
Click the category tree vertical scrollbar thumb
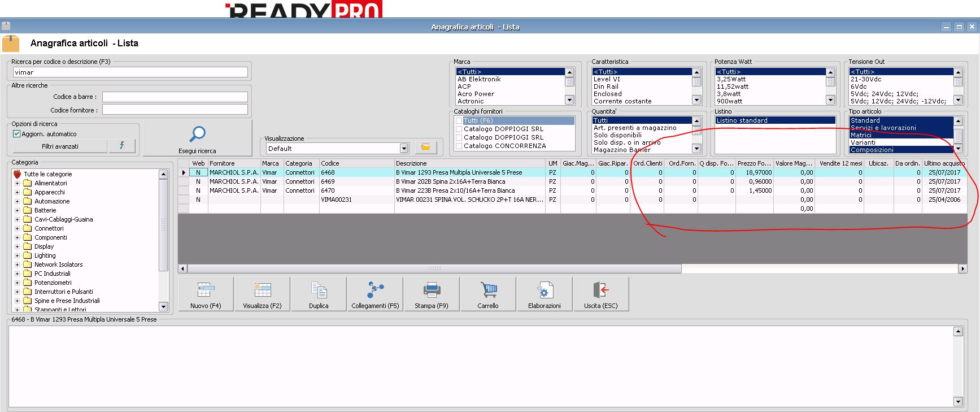(x=163, y=225)
